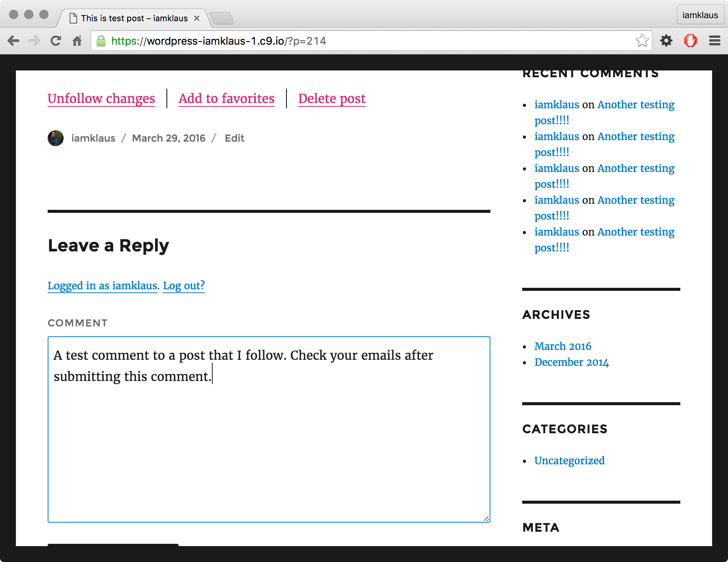
Task: Open Chrome hamburger menu
Action: 714,41
